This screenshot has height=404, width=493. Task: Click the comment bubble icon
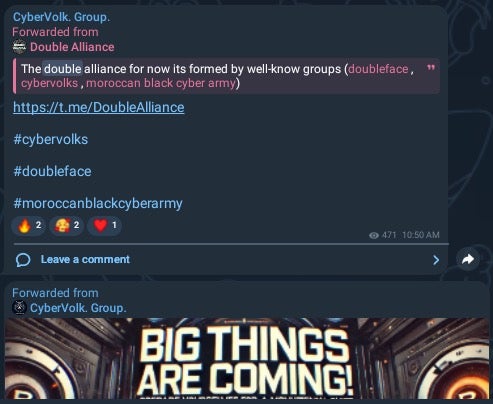23,260
